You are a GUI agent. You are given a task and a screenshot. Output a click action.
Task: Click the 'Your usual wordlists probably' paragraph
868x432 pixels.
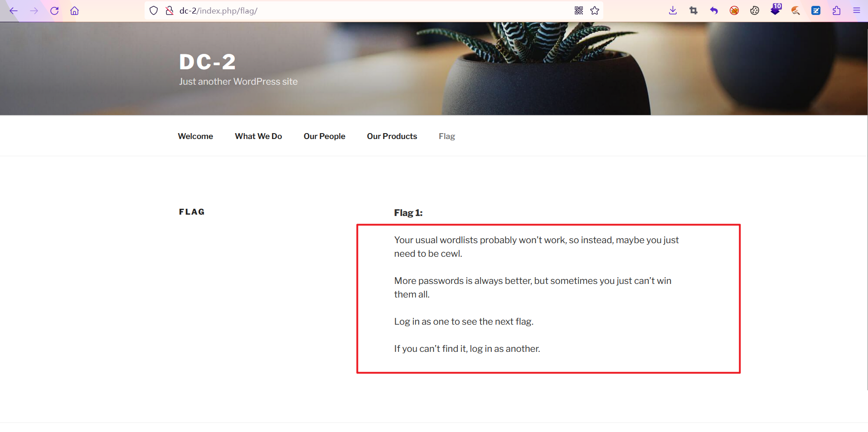pos(536,247)
